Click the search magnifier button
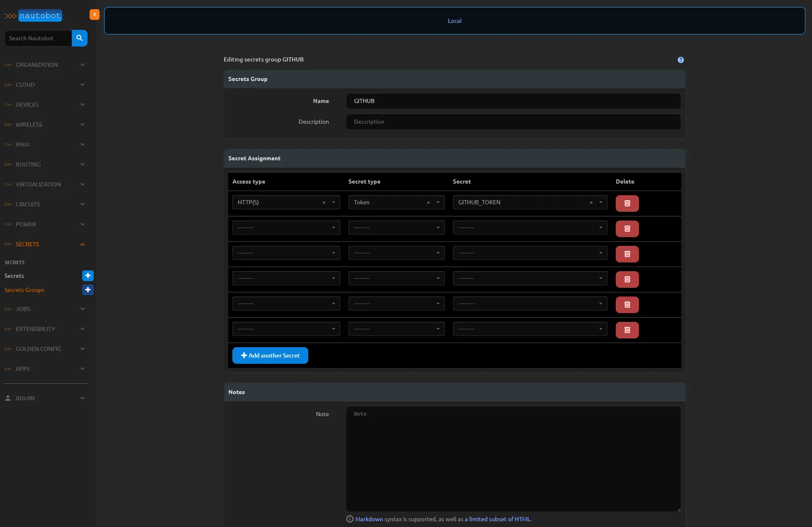 click(x=79, y=38)
